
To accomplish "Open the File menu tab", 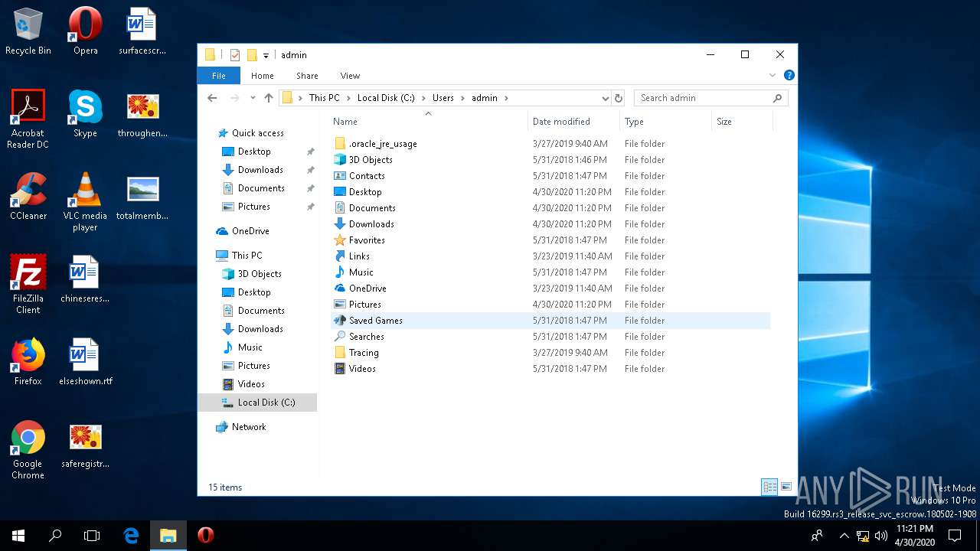I will tap(219, 76).
